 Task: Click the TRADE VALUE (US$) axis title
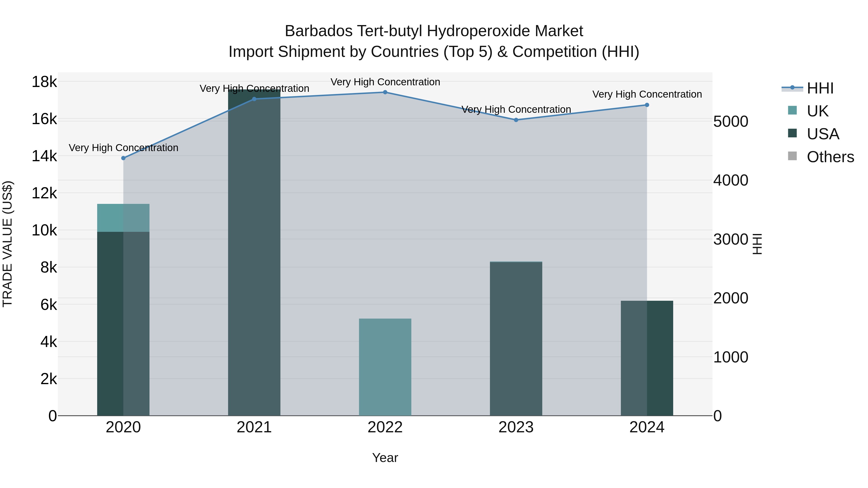pos(7,244)
